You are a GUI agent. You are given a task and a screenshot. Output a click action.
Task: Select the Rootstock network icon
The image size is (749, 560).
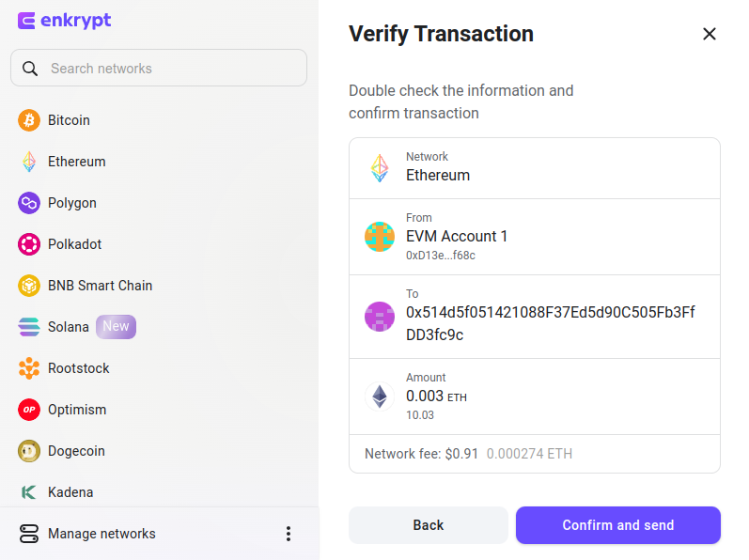(29, 368)
